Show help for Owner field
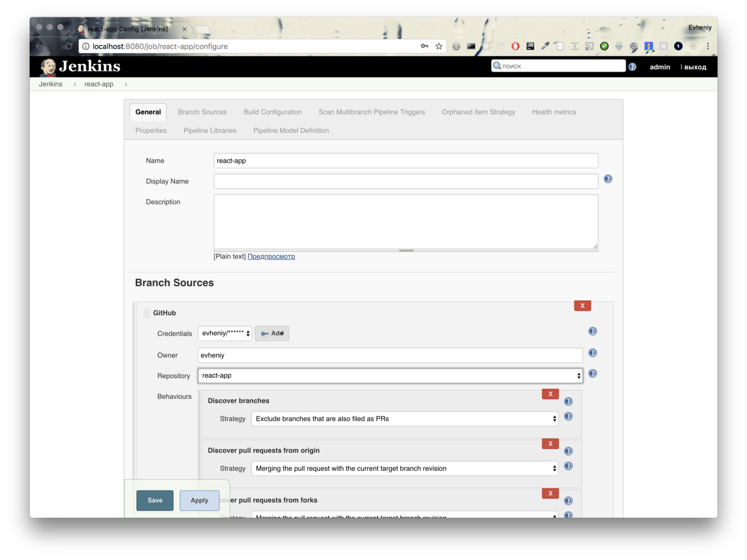The width and height of the screenshot is (747, 560). 592,353
